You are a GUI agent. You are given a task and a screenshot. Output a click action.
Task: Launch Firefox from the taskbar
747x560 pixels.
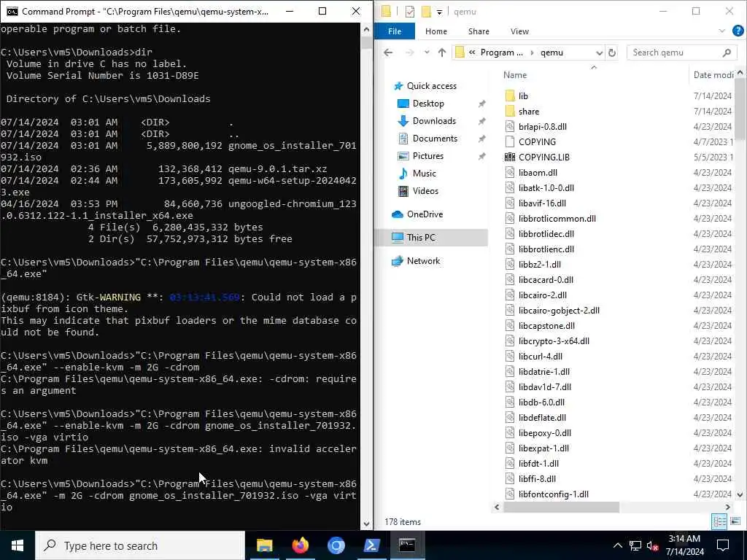(x=300, y=545)
